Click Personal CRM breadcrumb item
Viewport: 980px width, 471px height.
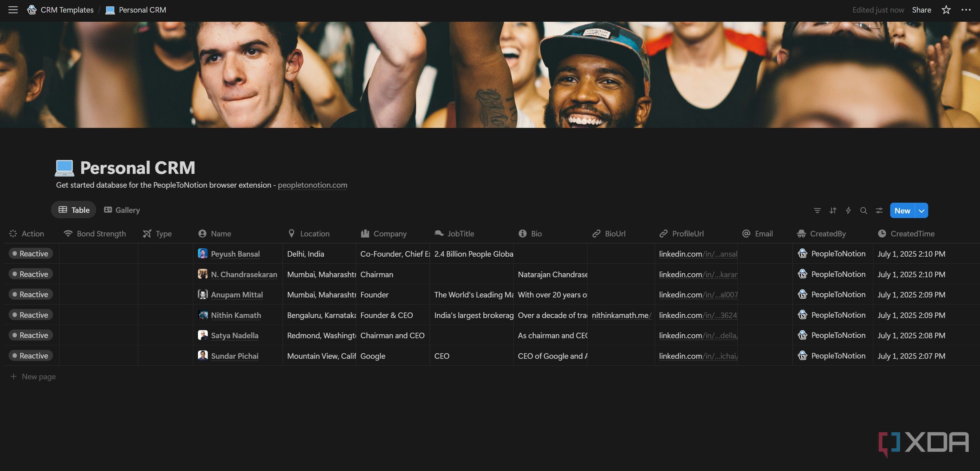(x=136, y=10)
